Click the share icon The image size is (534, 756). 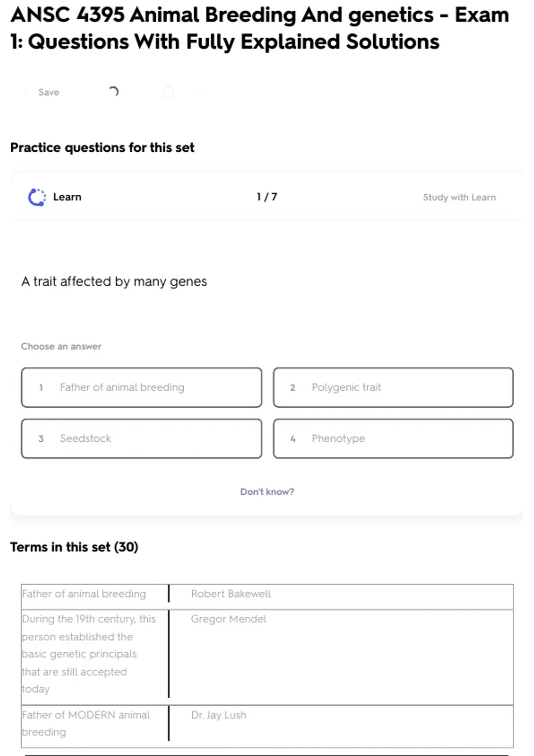(x=168, y=92)
